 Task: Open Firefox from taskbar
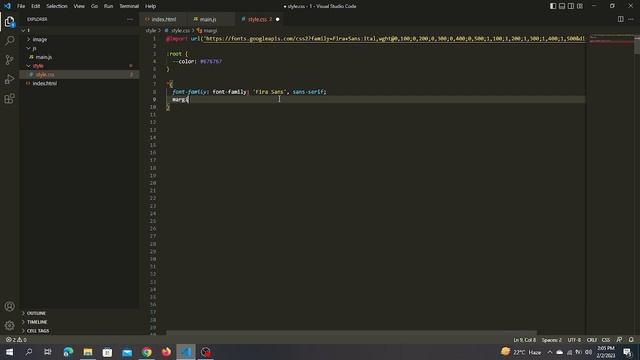point(167,352)
